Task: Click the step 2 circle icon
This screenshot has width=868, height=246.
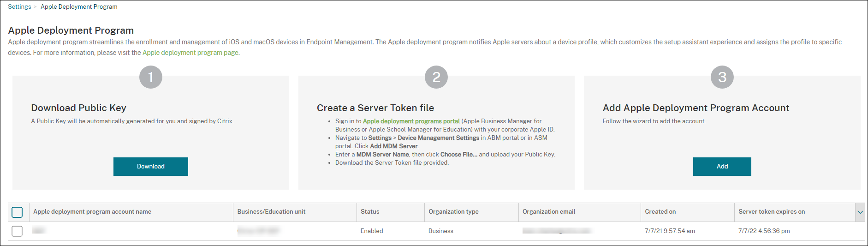Action: pos(436,77)
